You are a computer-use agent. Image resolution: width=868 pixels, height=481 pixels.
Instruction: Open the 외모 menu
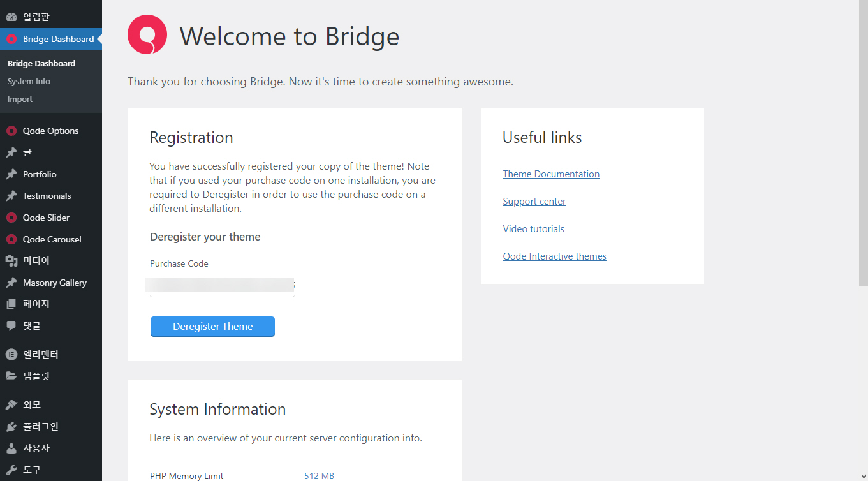[51, 404]
